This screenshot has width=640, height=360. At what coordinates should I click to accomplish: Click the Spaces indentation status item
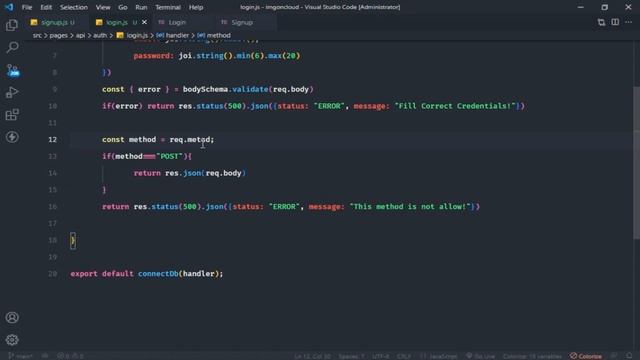(x=351, y=356)
